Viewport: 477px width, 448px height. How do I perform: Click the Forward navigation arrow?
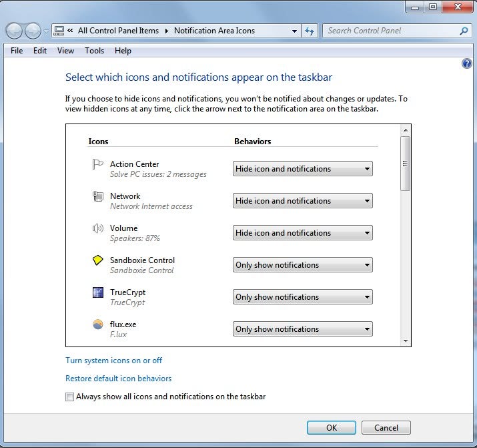tap(33, 31)
